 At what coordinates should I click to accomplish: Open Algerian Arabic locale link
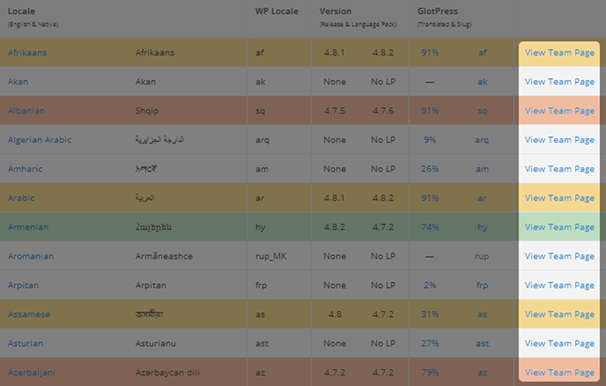[x=39, y=140]
